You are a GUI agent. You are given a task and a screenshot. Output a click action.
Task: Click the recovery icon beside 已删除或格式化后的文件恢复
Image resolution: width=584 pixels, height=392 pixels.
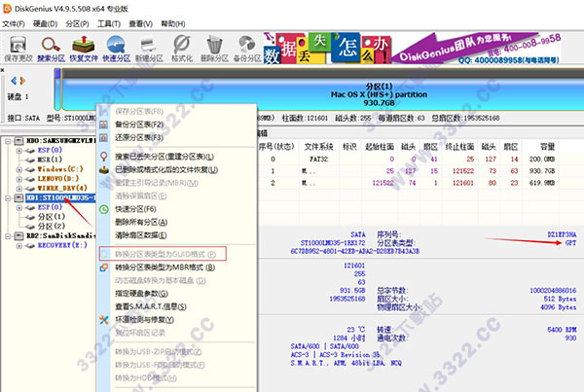point(104,170)
